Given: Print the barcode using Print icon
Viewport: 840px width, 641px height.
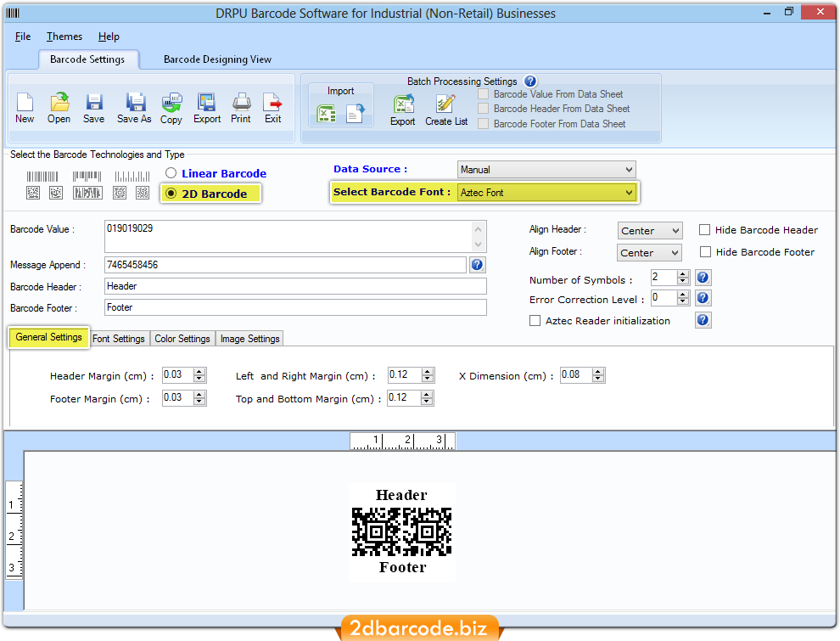Looking at the screenshot, I should point(241,108).
